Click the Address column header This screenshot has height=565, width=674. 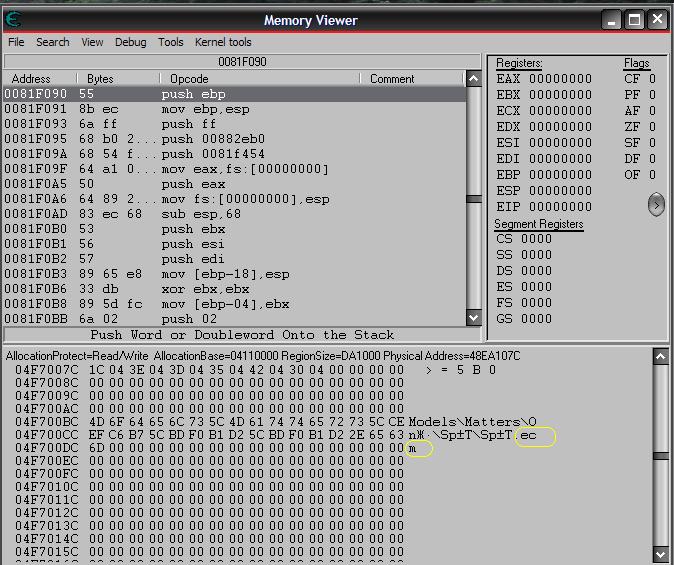[x=31, y=79]
